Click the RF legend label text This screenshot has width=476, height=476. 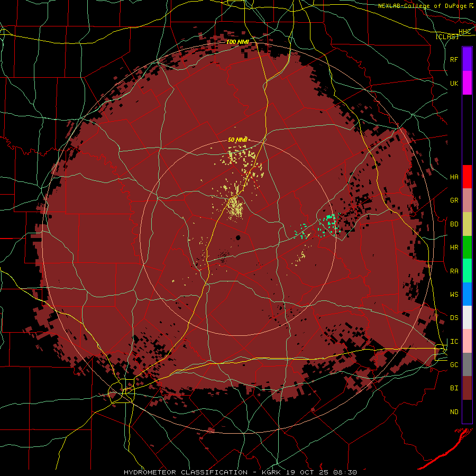pyautogui.click(x=454, y=59)
